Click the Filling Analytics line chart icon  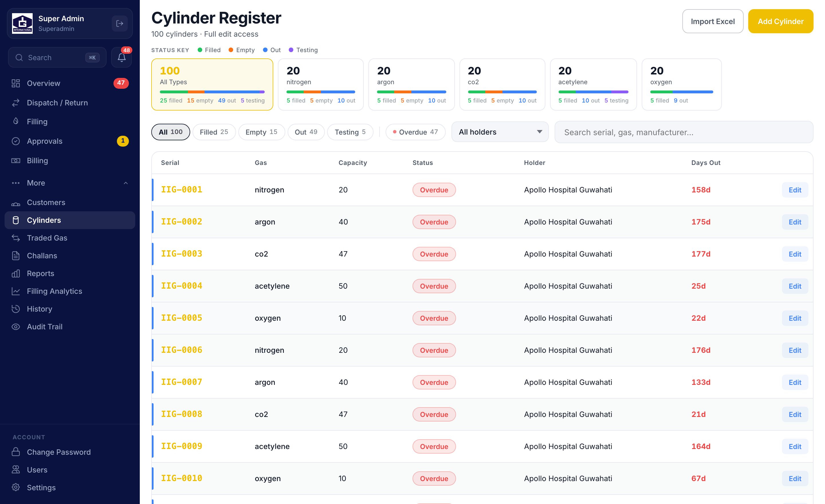click(x=16, y=291)
